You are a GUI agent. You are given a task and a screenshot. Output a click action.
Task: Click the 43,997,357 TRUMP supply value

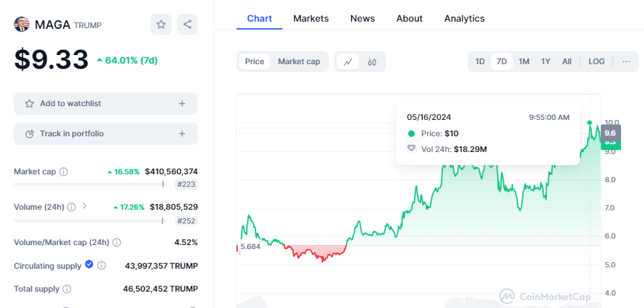tap(161, 266)
